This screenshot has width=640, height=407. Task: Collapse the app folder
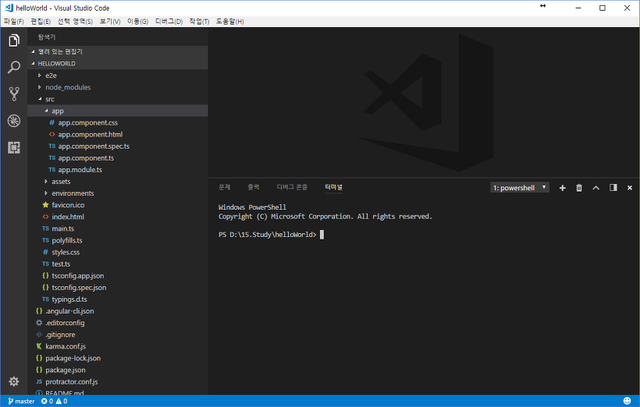tap(118, 111)
